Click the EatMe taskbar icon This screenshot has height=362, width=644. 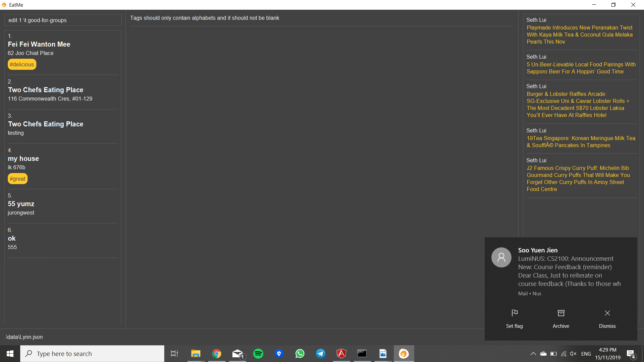point(404,354)
